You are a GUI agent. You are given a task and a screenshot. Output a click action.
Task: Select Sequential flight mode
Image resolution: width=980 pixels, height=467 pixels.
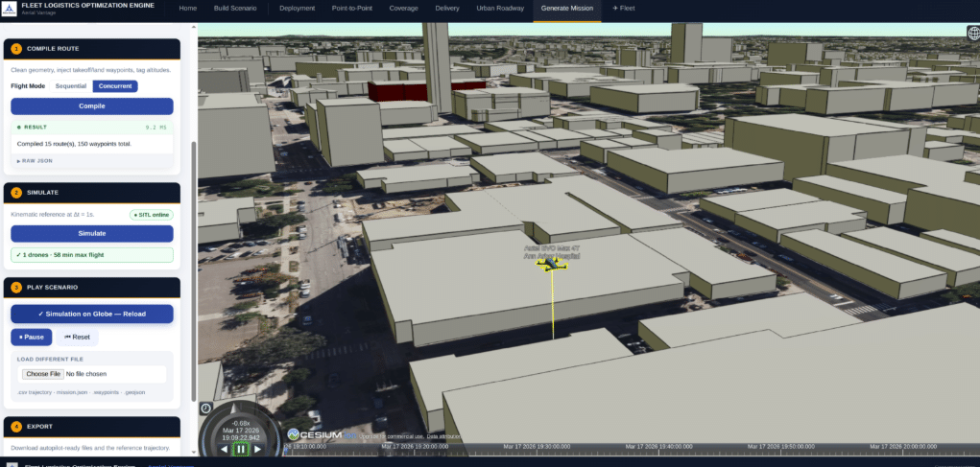(x=70, y=86)
